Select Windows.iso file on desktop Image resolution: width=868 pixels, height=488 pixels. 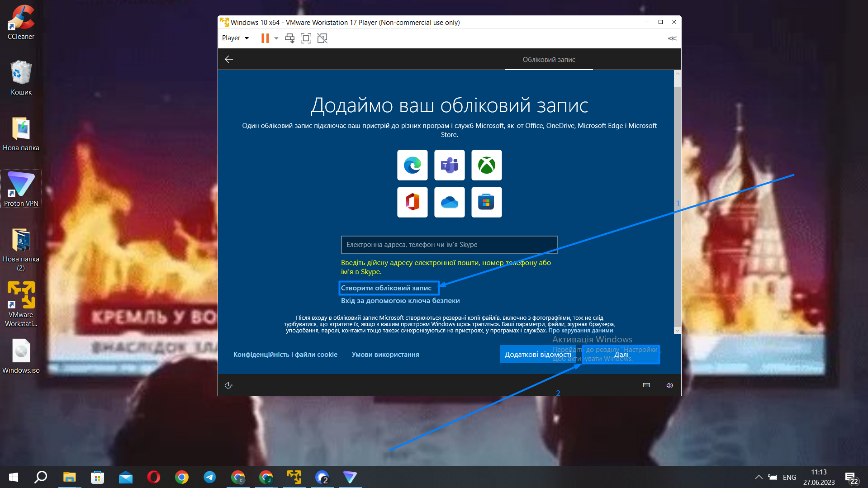21,356
